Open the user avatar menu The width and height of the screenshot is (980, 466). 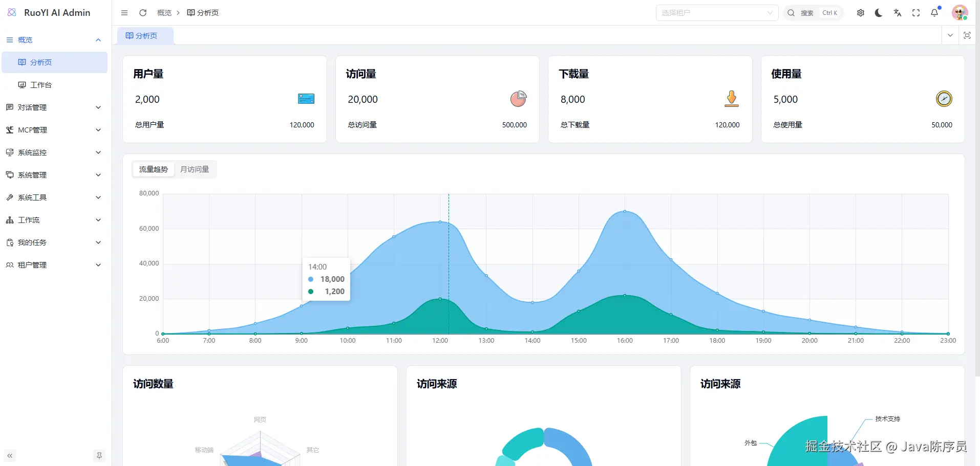pyautogui.click(x=960, y=13)
